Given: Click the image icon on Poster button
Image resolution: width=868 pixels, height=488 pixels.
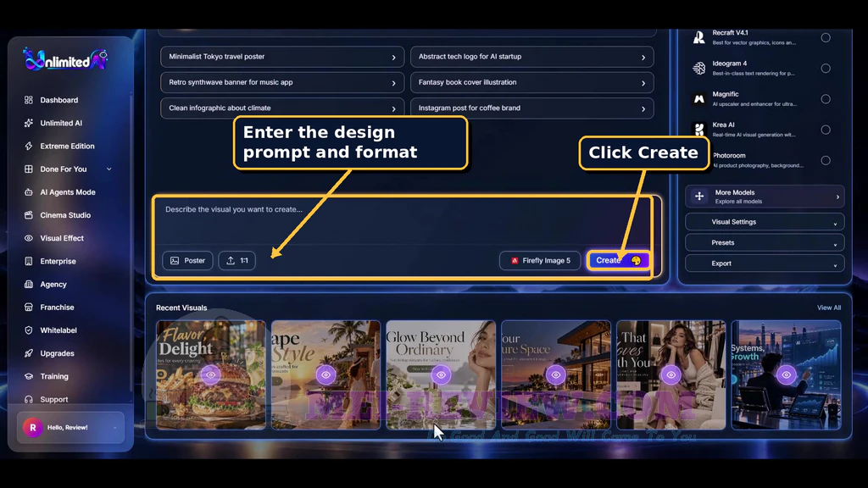Looking at the screenshot, I should pos(175,261).
